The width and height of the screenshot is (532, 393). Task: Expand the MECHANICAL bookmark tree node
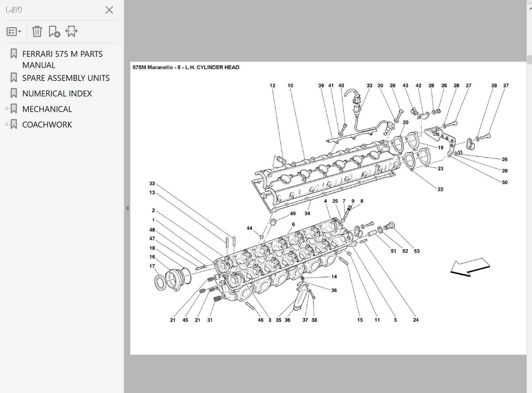click(7, 109)
